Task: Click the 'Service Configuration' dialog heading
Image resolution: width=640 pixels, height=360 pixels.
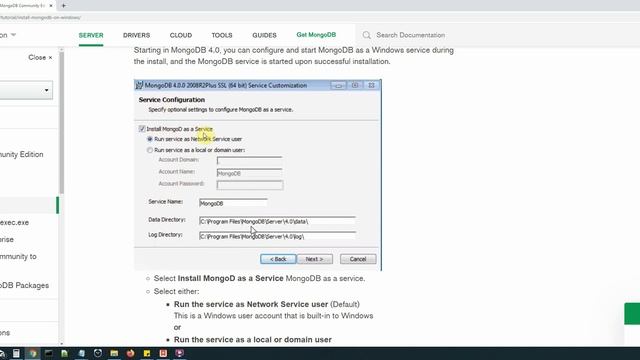Action: (x=172, y=100)
